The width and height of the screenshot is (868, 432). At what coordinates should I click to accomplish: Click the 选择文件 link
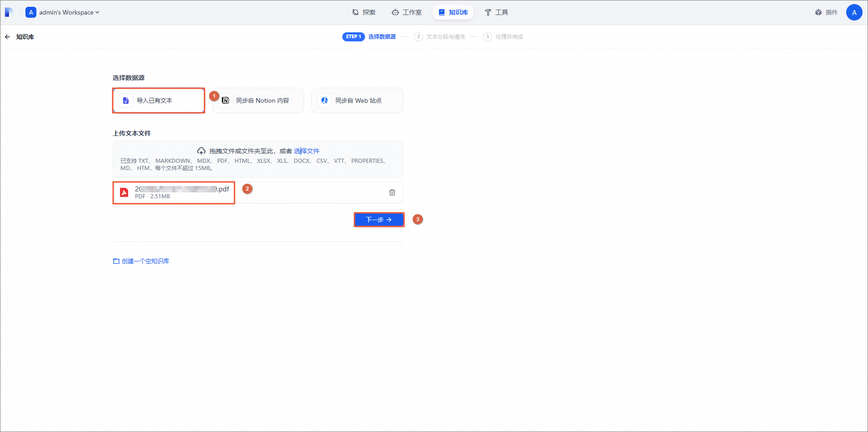coord(307,151)
